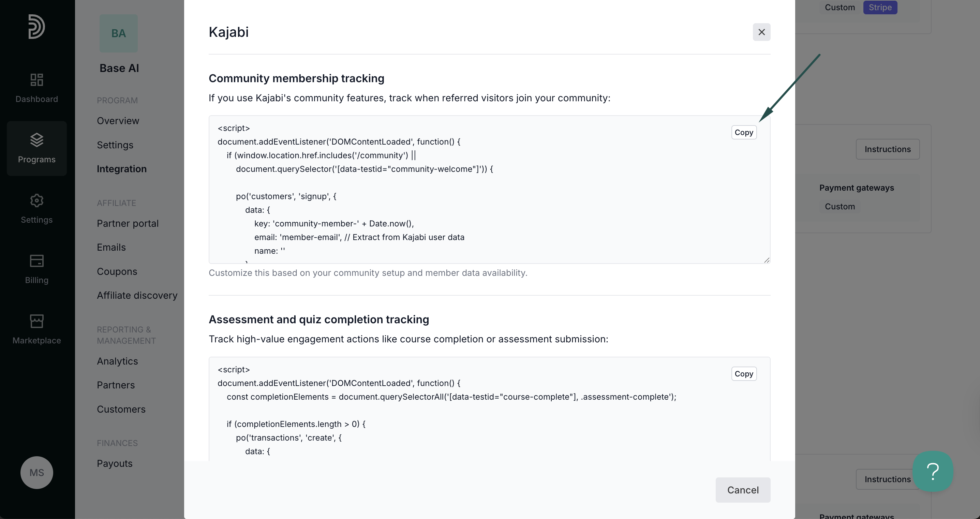
Task: Go to Affiliate discovery
Action: [x=137, y=295]
